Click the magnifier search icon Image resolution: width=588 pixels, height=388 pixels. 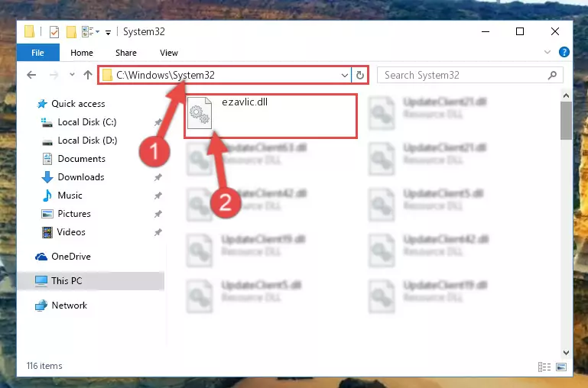click(x=552, y=76)
